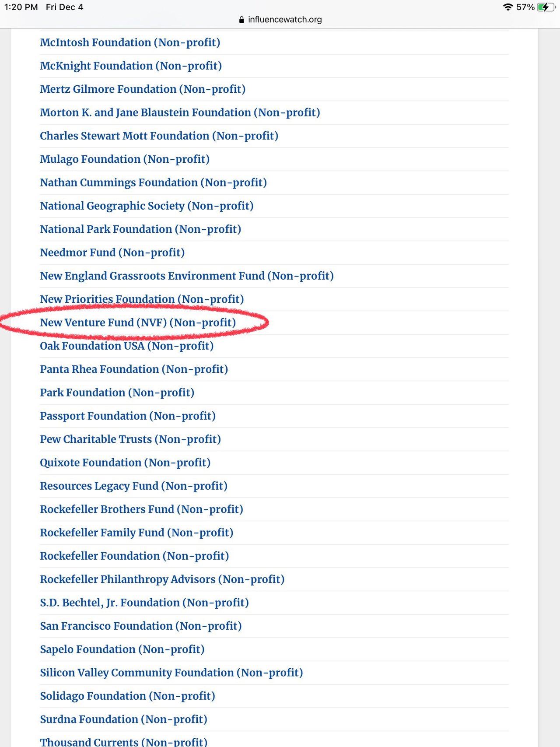Viewport: 560px width, 747px height.
Task: Open Rockefeller Family Fund link
Action: coord(136,533)
